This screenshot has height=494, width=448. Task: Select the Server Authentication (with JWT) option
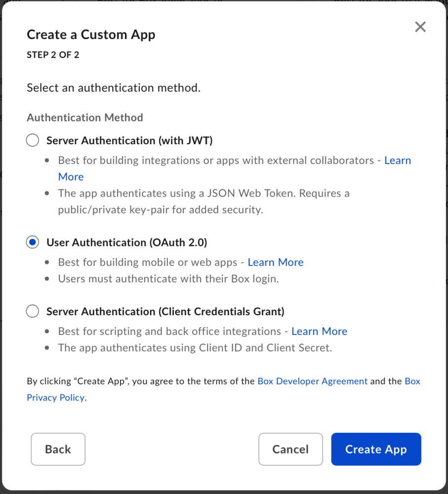click(32, 140)
